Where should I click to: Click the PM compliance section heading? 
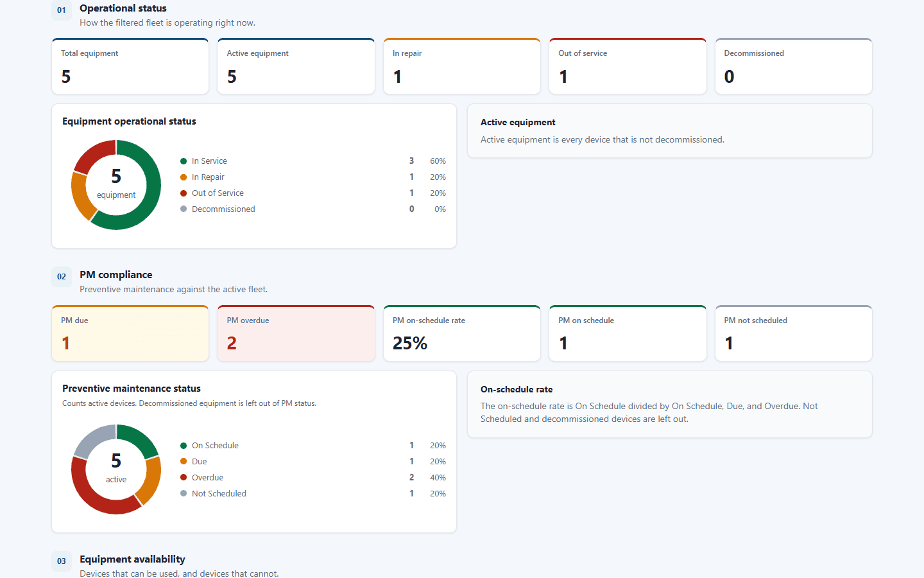tap(116, 275)
